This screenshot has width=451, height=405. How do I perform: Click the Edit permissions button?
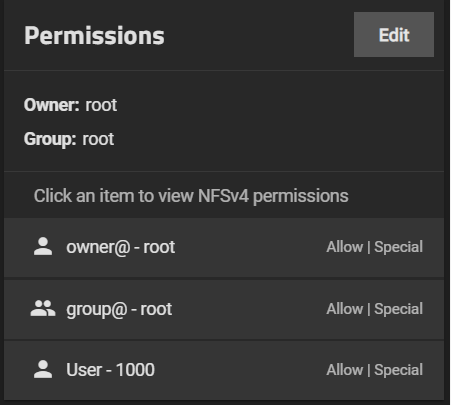tap(394, 35)
